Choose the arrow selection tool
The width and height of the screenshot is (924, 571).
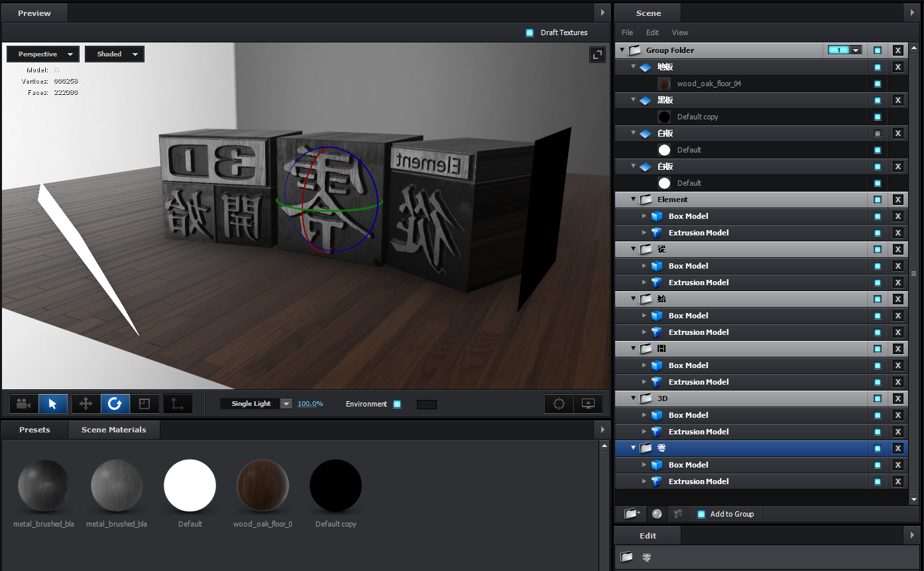pyautogui.click(x=53, y=403)
